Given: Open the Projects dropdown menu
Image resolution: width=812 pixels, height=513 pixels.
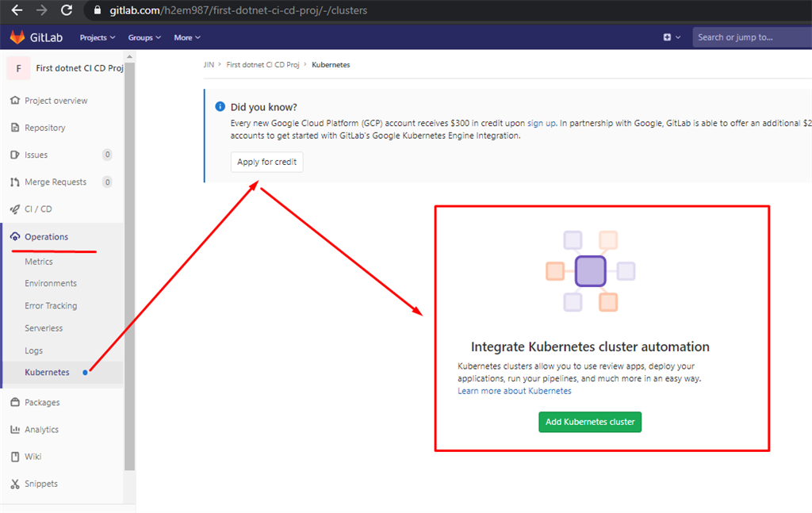Looking at the screenshot, I should click(98, 37).
